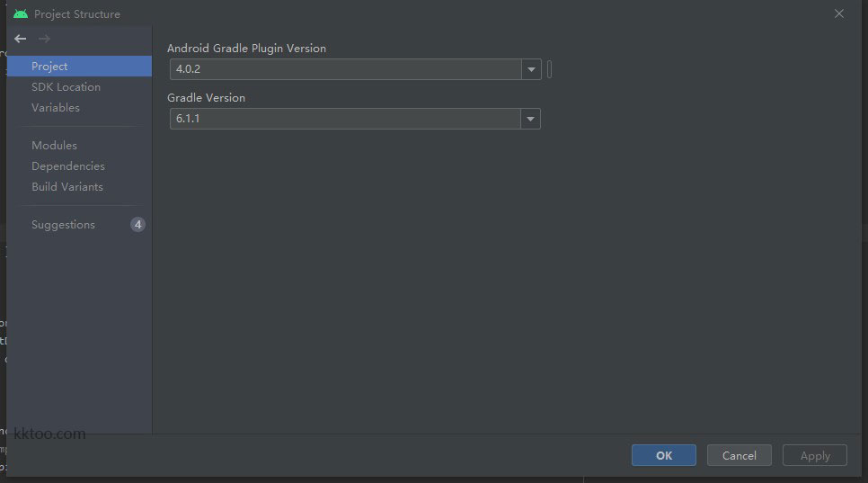868x483 pixels.
Task: Go back using the left arrow
Action: [x=21, y=39]
